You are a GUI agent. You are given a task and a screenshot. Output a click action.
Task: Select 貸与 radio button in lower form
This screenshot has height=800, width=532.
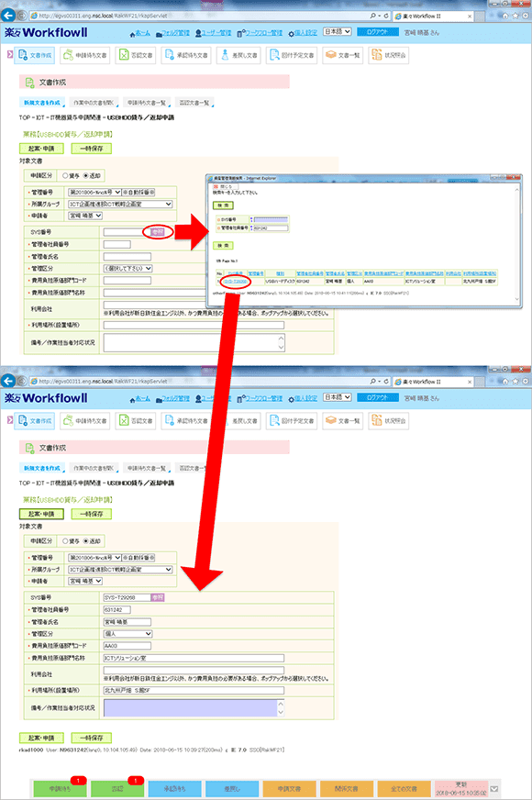65,540
